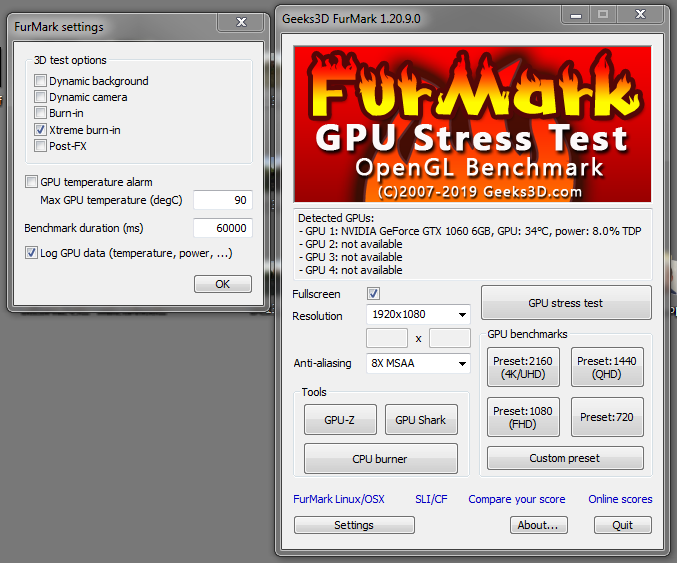677x563 pixels.
Task: Open the Online scores link
Action: 620,499
